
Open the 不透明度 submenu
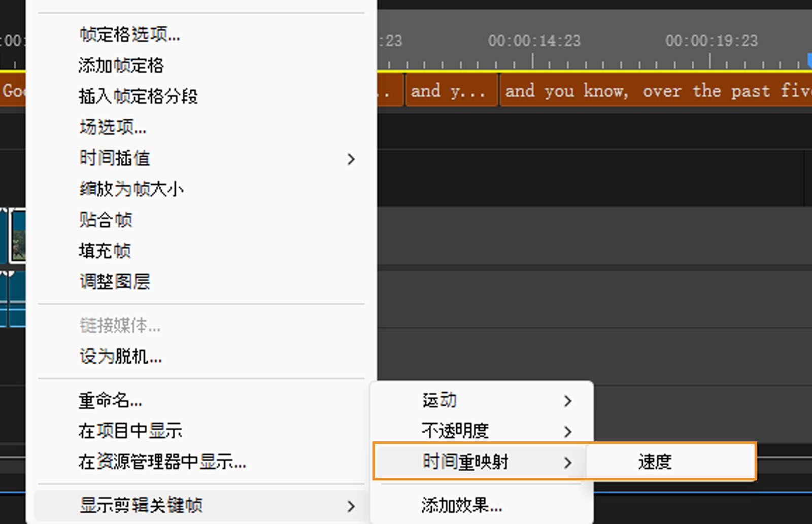(482, 431)
